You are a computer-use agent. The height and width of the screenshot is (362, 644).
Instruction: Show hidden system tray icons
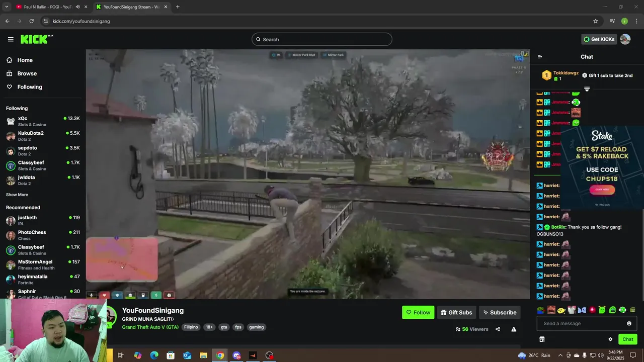click(560, 355)
